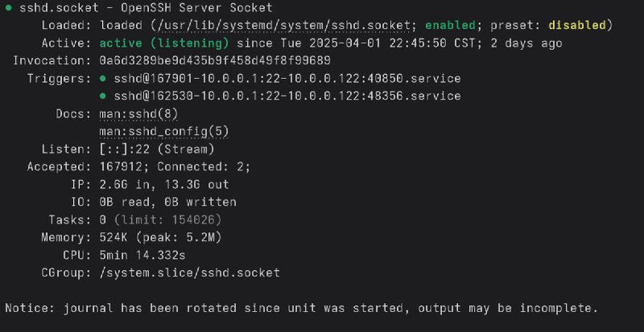This screenshot has width=644, height=332.
Task: Open the man:sshd(8) documentation link
Action: click(x=140, y=114)
